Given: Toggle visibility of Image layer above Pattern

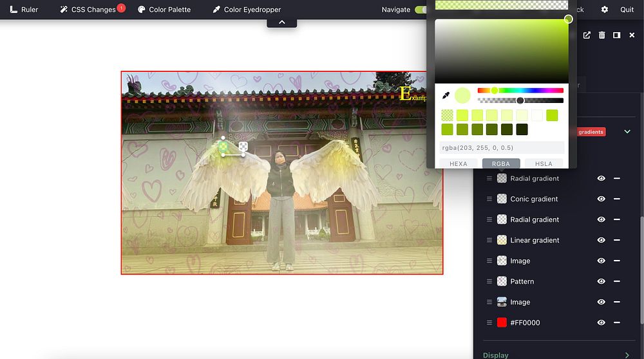Looking at the screenshot, I should point(601,261).
